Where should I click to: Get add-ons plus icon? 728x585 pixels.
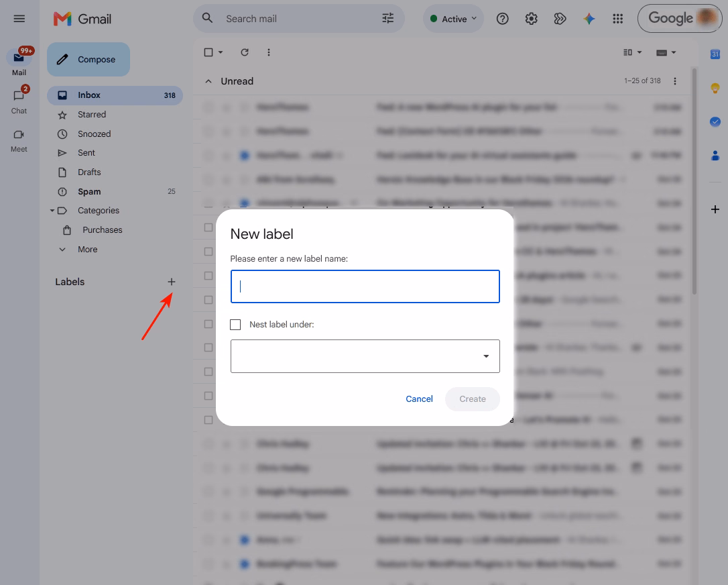point(715,209)
